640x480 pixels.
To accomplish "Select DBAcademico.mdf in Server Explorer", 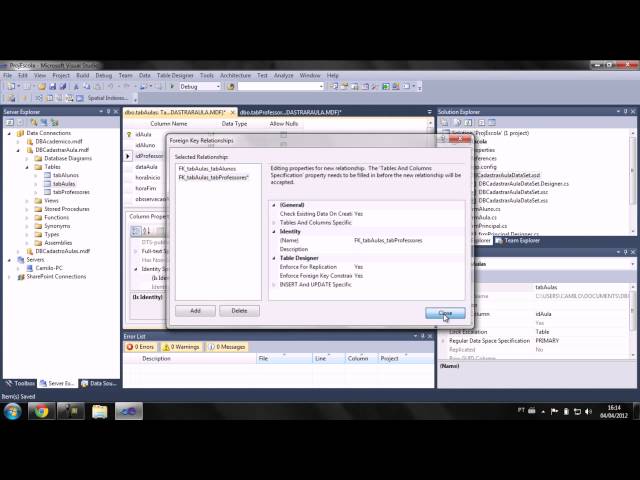I will 59,142.
